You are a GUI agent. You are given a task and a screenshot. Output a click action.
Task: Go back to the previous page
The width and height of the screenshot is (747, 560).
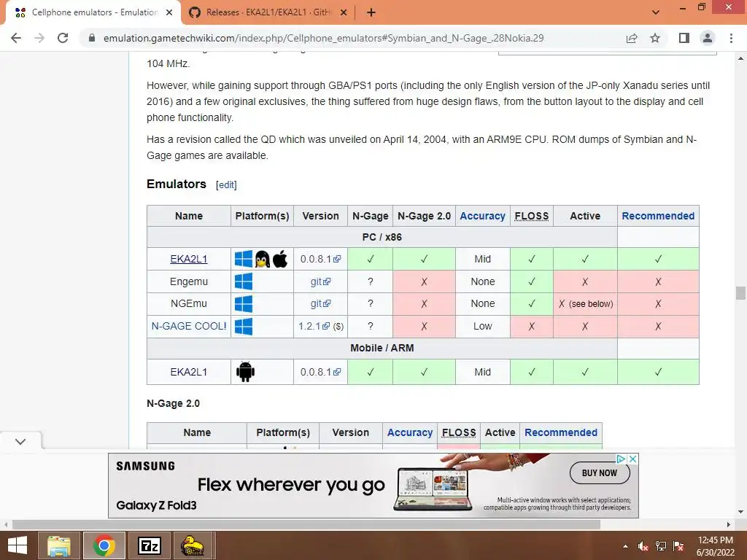point(16,38)
